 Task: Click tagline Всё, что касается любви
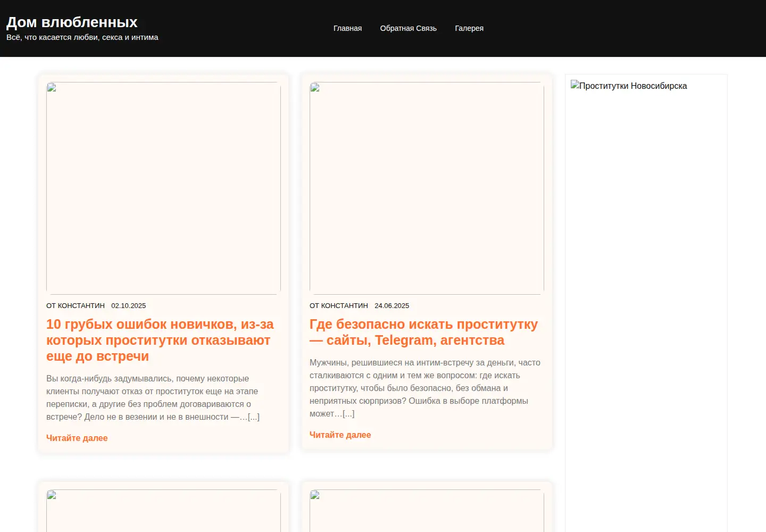click(82, 37)
